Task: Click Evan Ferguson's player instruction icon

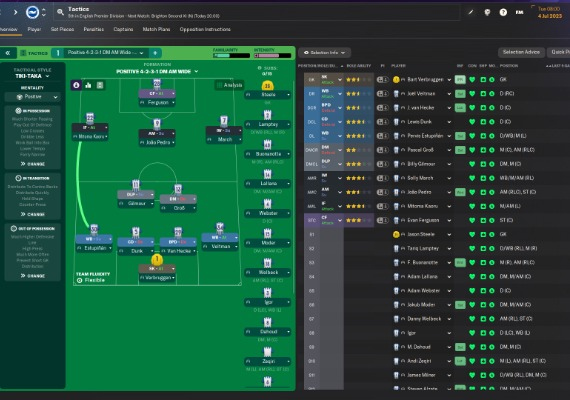Action: pos(382,220)
